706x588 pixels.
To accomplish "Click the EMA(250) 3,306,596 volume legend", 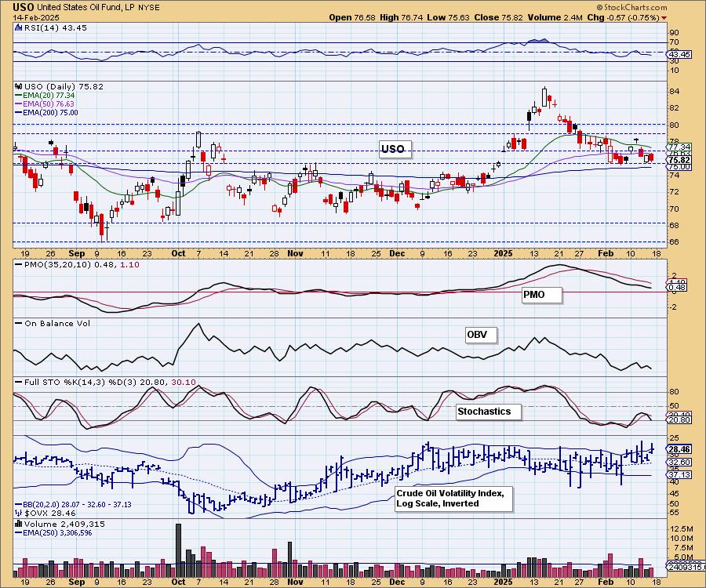I will 53,532.
